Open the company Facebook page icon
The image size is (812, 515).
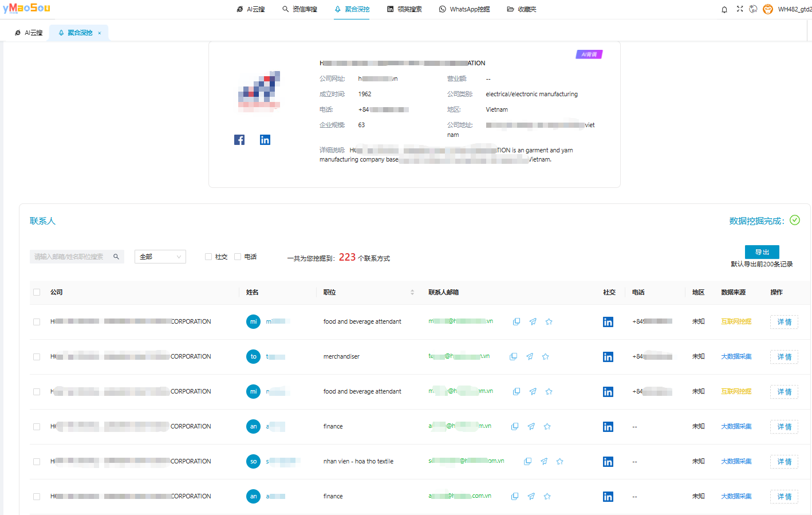tap(239, 140)
